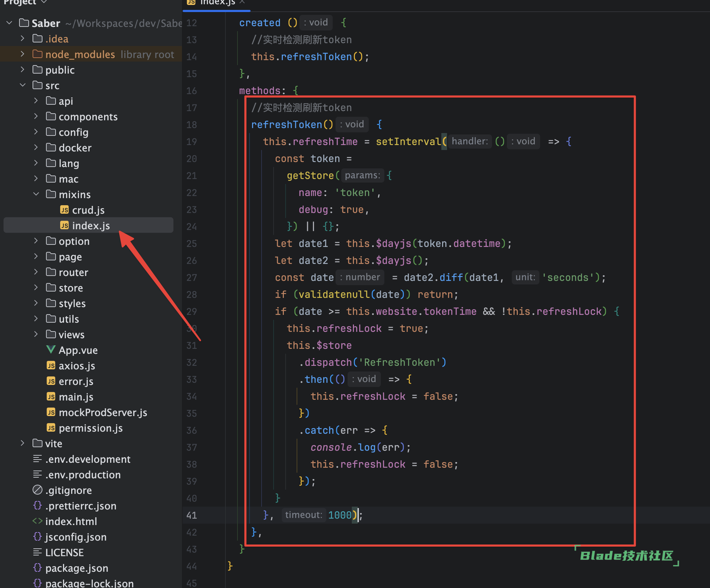Click the text-file icon beside .env.development

38,459
